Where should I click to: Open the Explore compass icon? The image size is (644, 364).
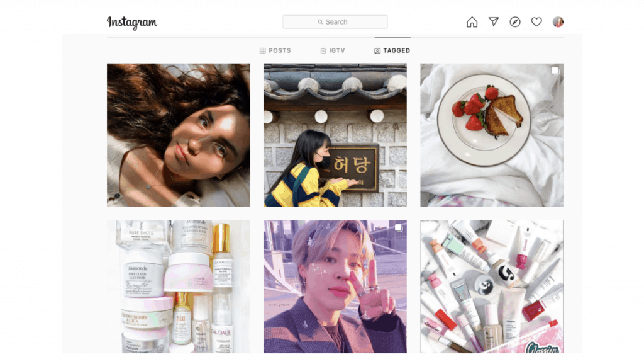coord(515,22)
